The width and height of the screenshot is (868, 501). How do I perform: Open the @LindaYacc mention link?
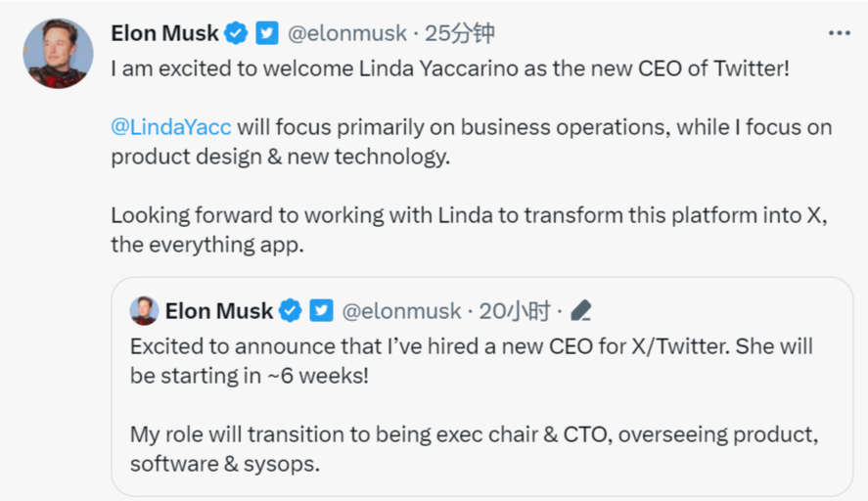coord(170,128)
